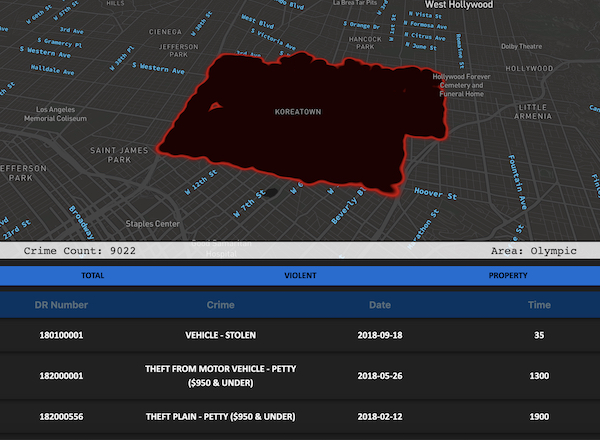The width and height of the screenshot is (600, 440).
Task: Select row with DR number 182000001
Action: [62, 375]
